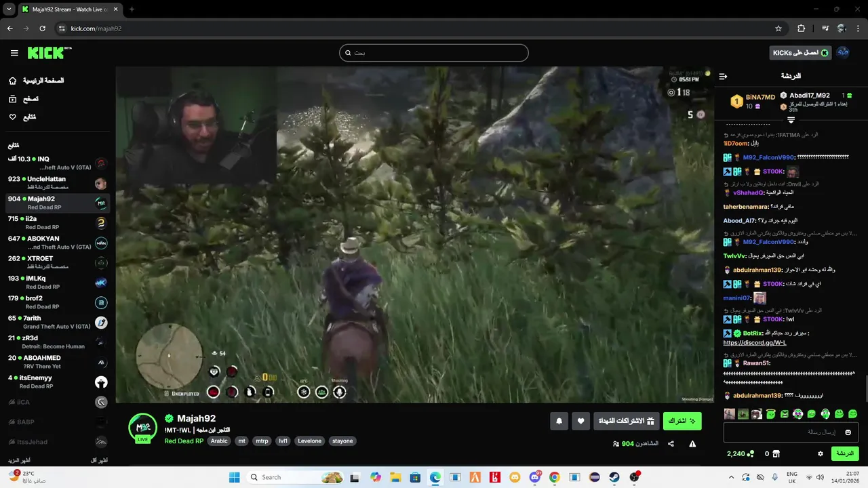Send the message with the green chat button
This screenshot has width=868, height=488.
(845, 453)
